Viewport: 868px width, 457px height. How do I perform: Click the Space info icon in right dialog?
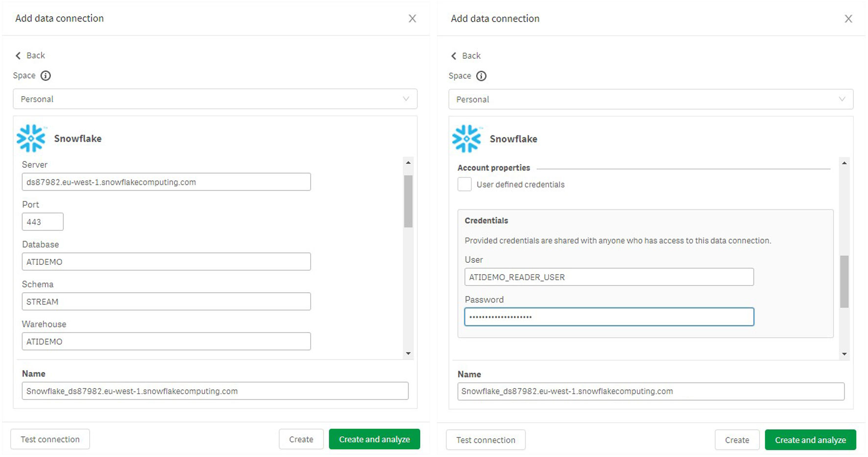pos(482,76)
